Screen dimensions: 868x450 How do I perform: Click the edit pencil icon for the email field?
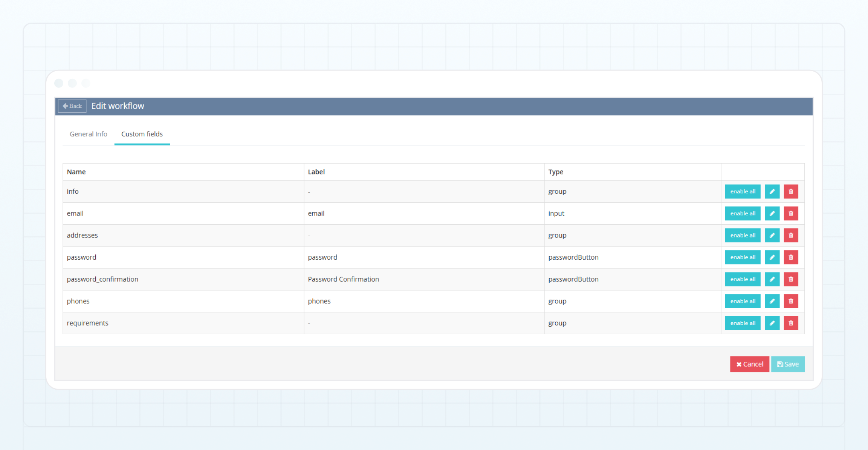pos(772,213)
